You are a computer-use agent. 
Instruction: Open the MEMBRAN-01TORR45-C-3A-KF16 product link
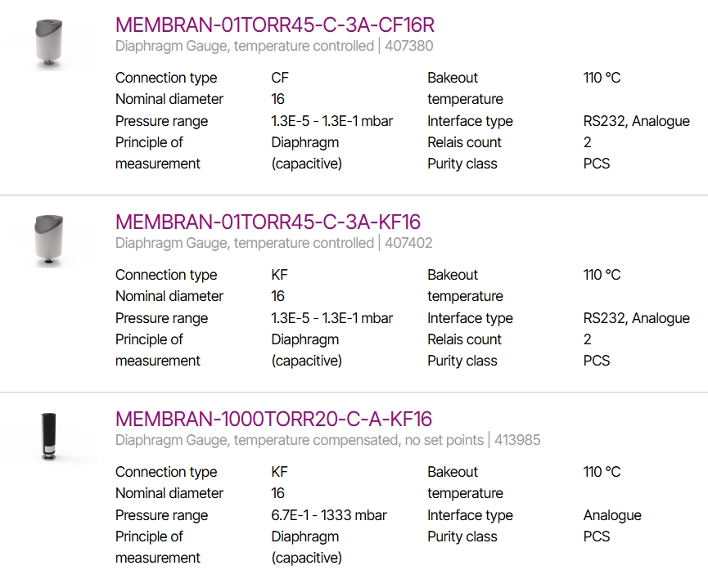pyautogui.click(x=268, y=222)
